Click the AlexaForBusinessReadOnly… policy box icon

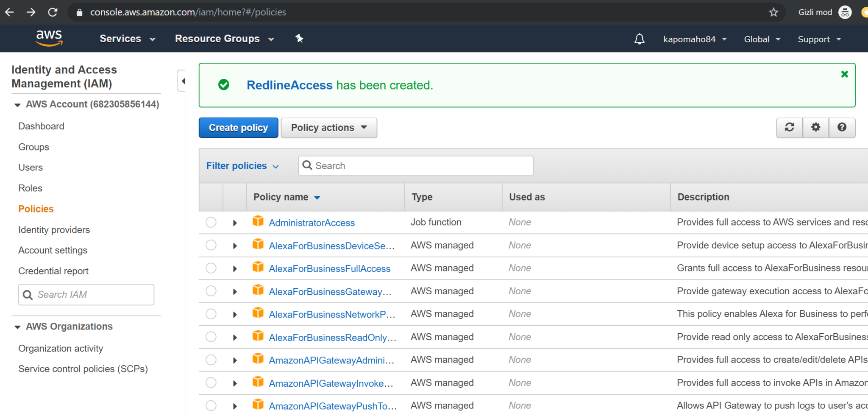pyautogui.click(x=258, y=335)
